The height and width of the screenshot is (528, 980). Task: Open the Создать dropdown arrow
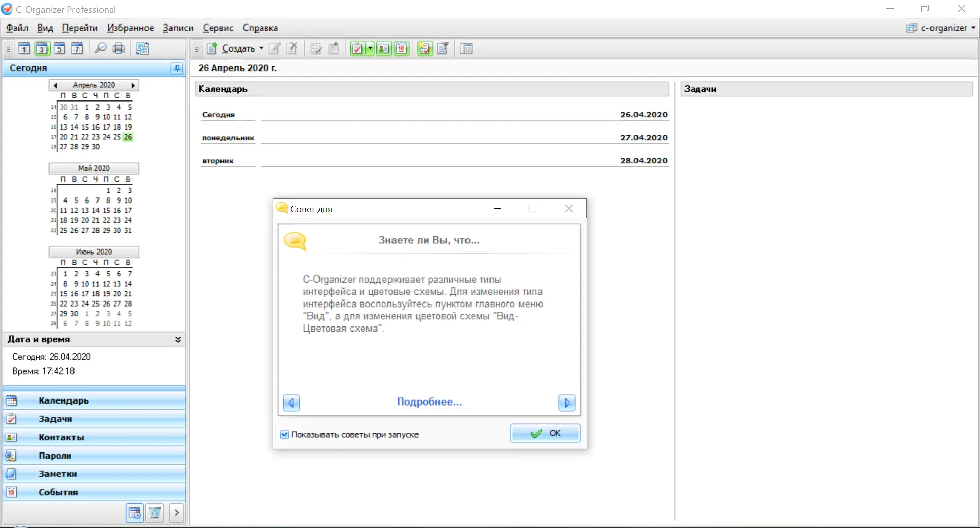261,48
